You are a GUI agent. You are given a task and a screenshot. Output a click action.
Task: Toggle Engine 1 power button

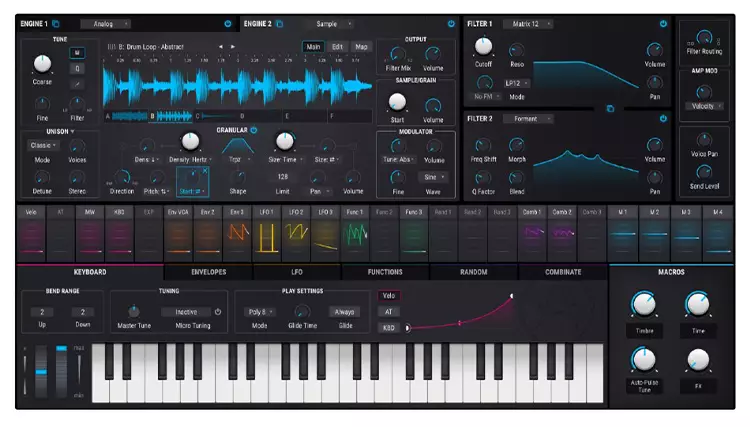228,23
